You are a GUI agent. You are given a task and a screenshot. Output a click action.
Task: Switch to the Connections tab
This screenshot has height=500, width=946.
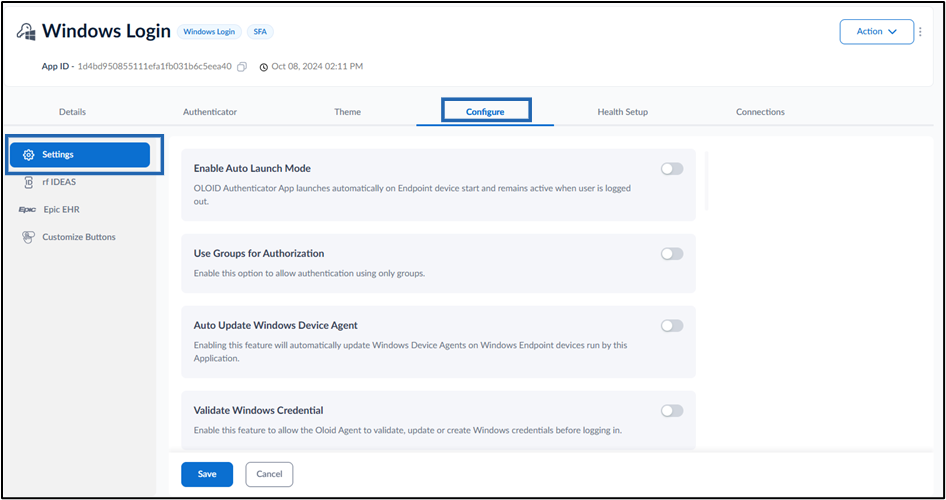coord(760,112)
